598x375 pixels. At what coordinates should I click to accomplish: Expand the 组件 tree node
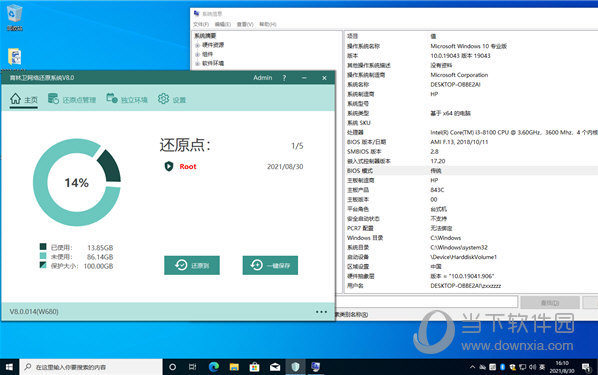[197, 54]
